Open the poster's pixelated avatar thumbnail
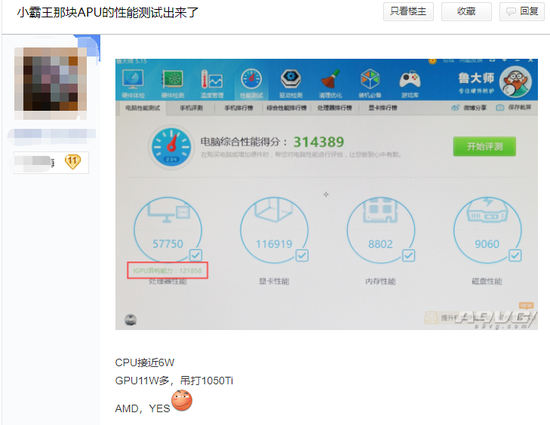 pyautogui.click(x=51, y=79)
